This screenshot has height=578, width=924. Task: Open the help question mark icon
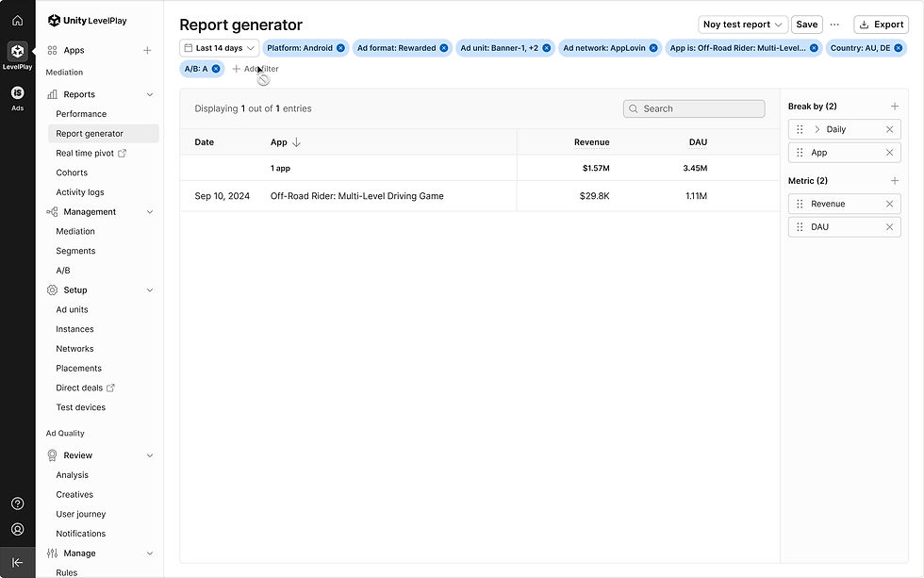click(x=18, y=504)
